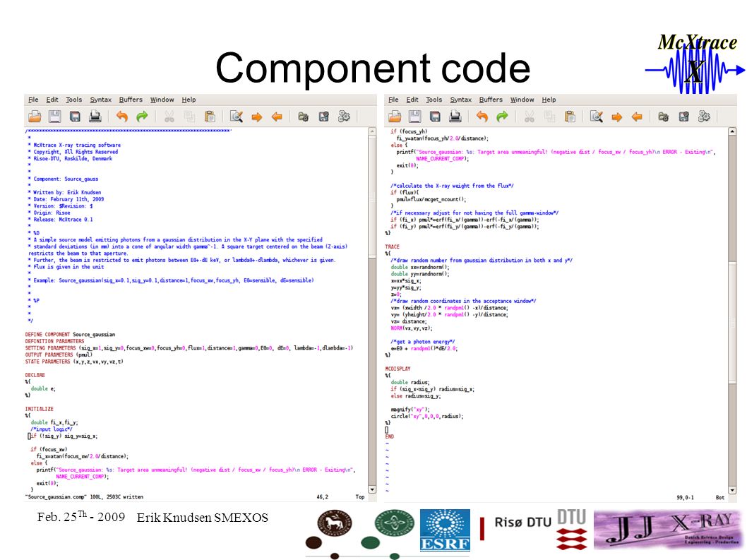Click McXtrace logo at slide top
The height and width of the screenshot is (560, 747).
[x=695, y=62]
